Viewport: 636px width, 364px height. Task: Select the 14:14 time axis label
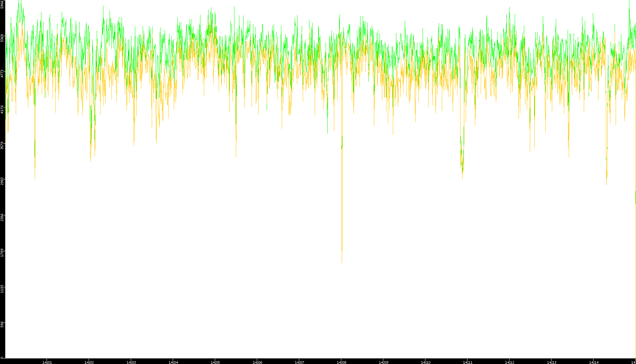594,362
